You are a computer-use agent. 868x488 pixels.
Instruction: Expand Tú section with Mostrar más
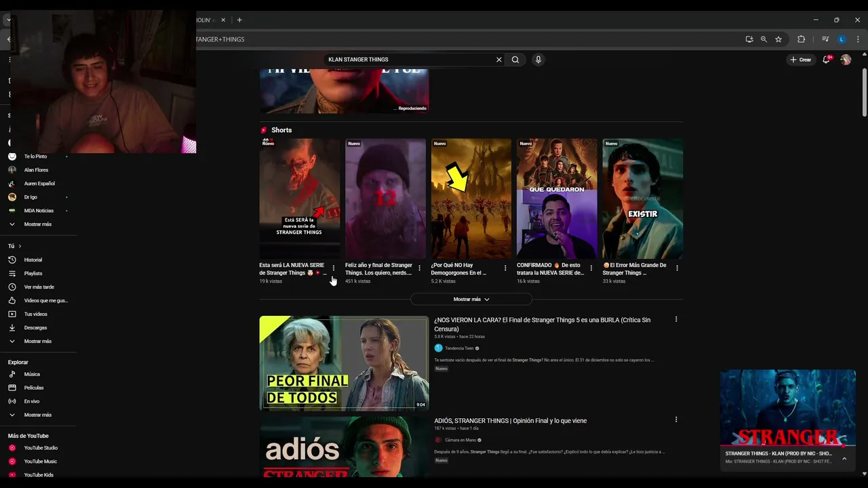point(39,341)
